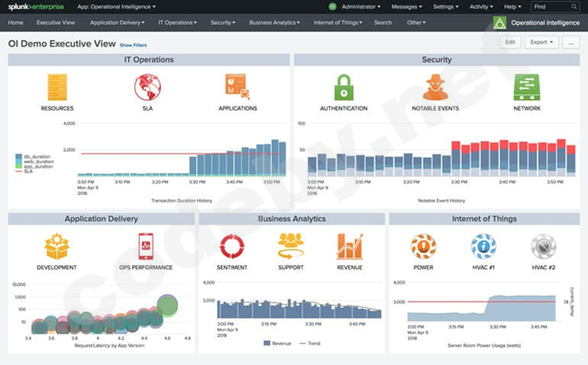This screenshot has width=588, height=365.
Task: Open the Revenue bar chart icon
Action: click(x=350, y=246)
